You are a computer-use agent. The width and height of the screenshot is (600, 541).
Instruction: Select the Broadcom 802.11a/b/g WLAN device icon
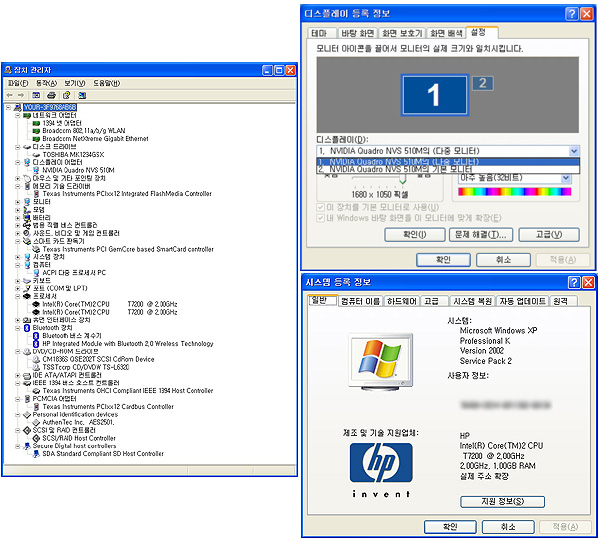[36, 131]
